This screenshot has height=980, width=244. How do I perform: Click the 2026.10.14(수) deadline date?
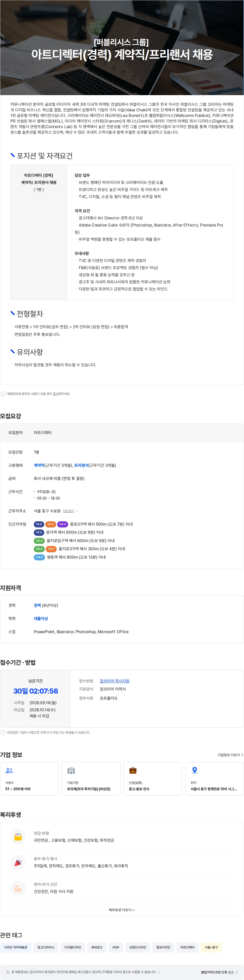pos(42,710)
